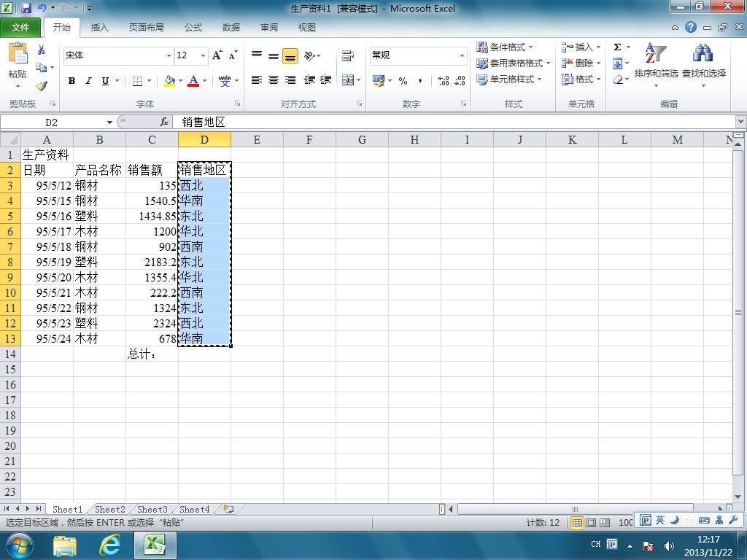Expand the formula bar
This screenshot has height=560, width=747.
point(741,122)
